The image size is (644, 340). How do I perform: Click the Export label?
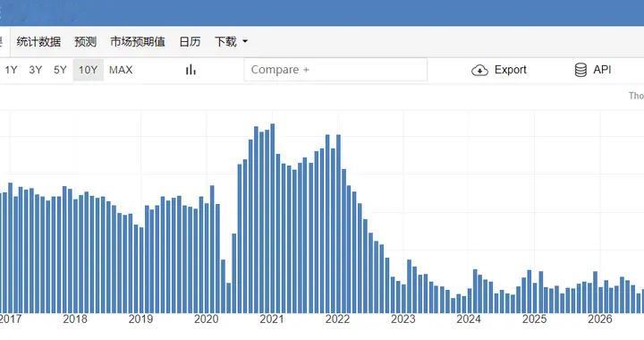(511, 70)
